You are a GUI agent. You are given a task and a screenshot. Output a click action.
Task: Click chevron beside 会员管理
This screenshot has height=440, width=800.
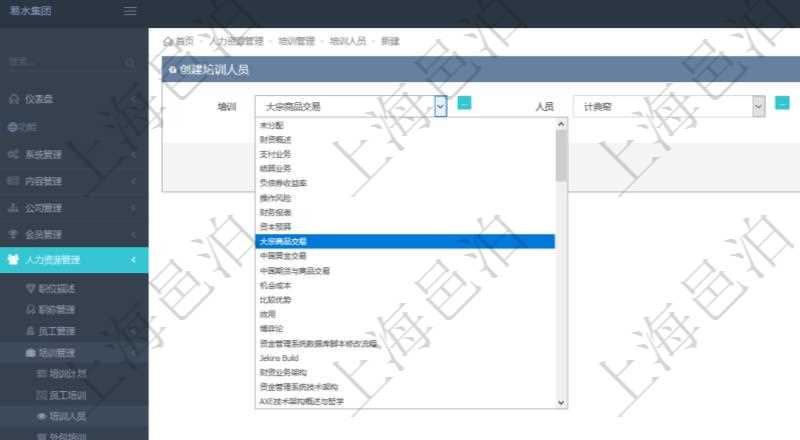coord(133,234)
